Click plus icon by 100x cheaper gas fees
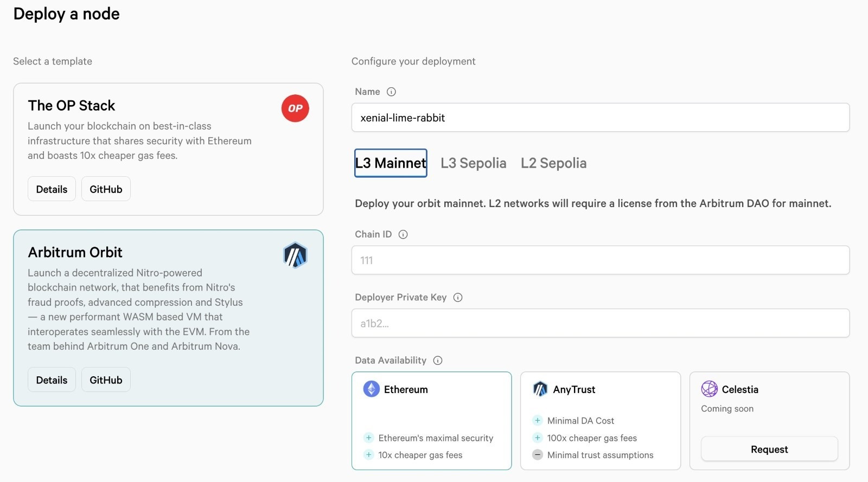The width and height of the screenshot is (868, 482). (x=538, y=438)
